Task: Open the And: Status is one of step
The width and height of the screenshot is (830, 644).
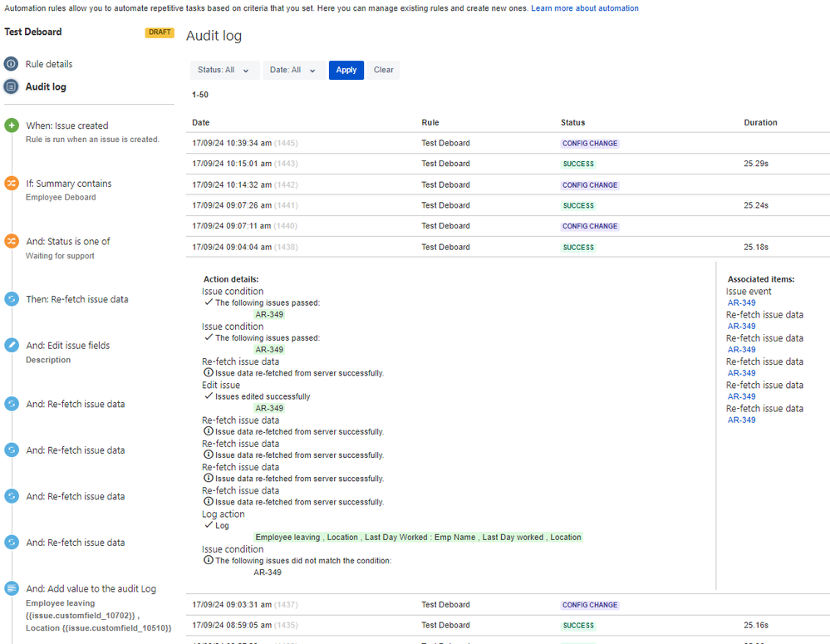Action: click(68, 241)
